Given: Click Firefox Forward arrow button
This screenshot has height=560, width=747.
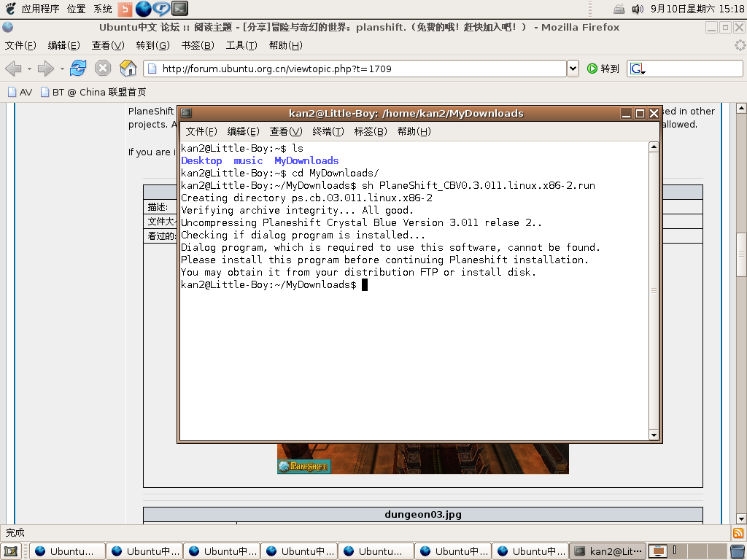Looking at the screenshot, I should [x=46, y=69].
